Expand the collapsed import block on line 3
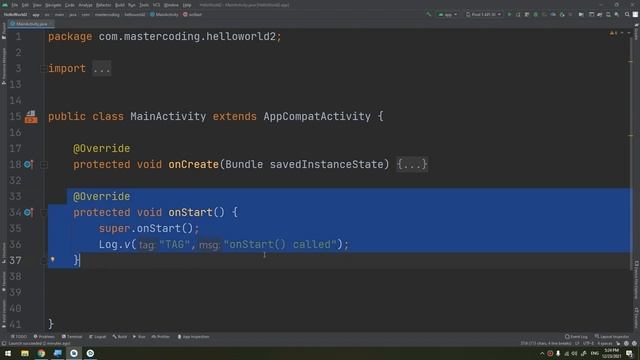The width and height of the screenshot is (640, 360). click(x=43, y=69)
